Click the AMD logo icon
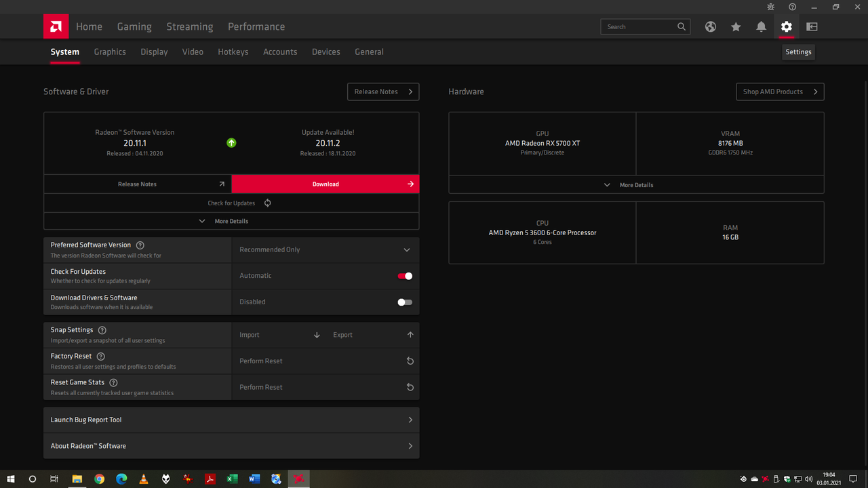868x488 pixels. (x=56, y=26)
